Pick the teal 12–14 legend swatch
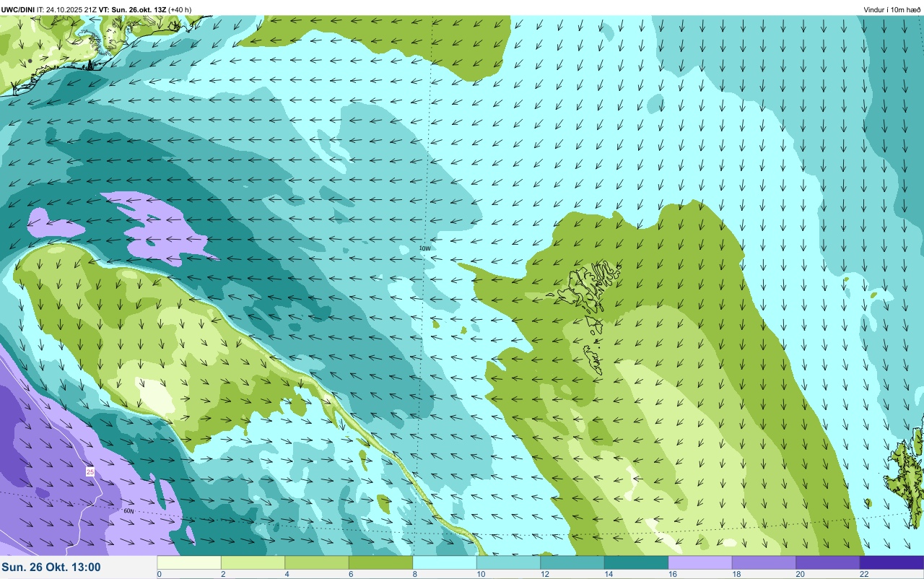Screen dimensions: 924x579 [x=572, y=562]
